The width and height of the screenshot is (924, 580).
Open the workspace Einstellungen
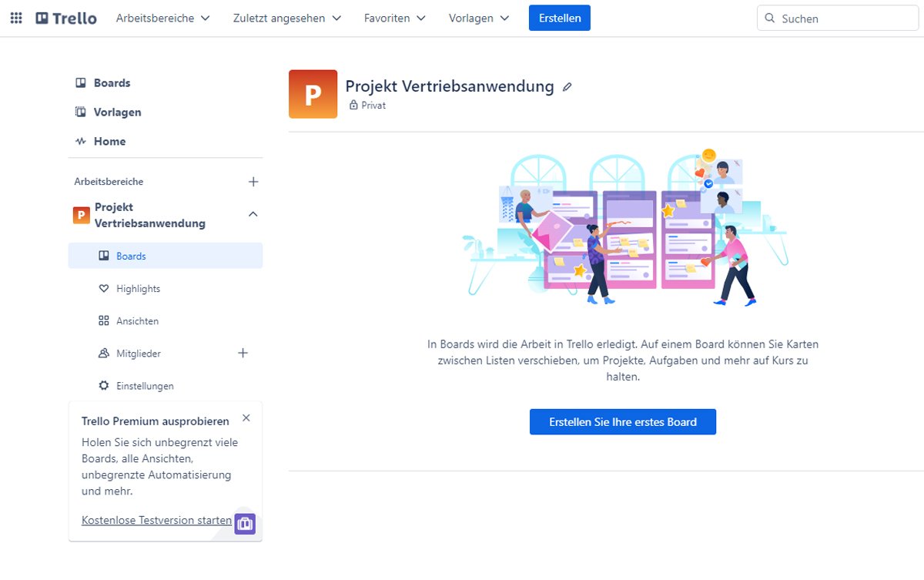[x=144, y=385]
